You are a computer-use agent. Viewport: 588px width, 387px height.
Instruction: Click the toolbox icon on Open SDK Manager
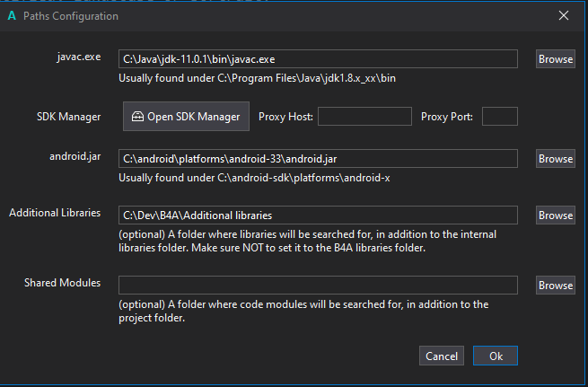point(137,117)
